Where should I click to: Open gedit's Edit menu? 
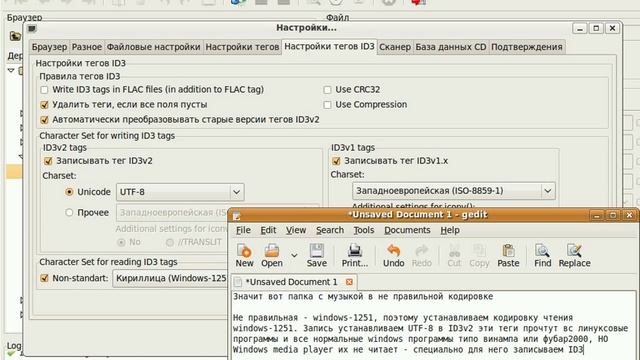268,230
